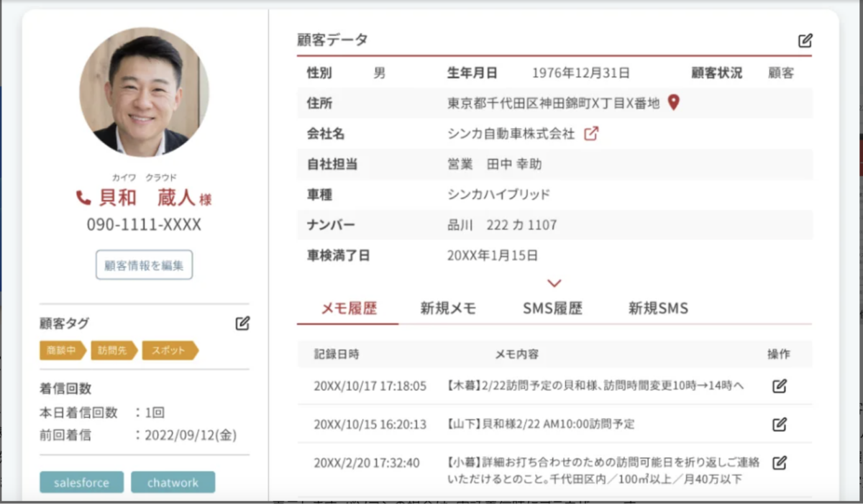863x504 pixels.
Task: Edit the memo dated 20XX/2/20 17:32:40
Action: (779, 462)
